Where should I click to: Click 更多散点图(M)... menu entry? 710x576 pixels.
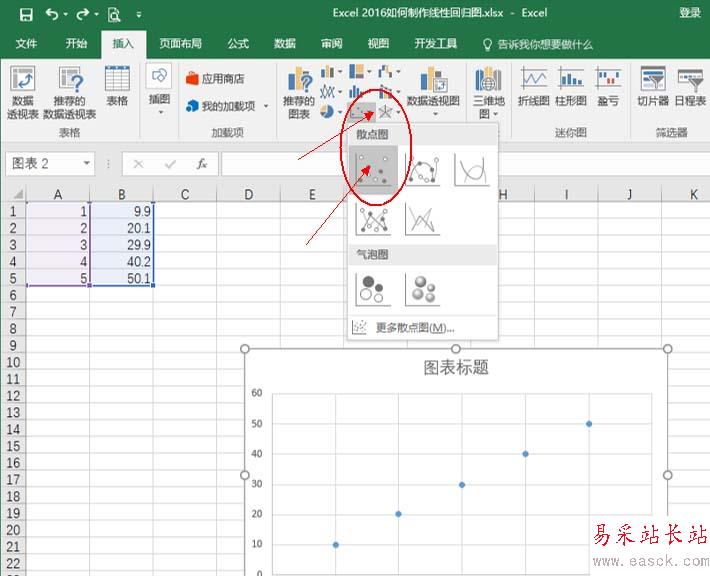tap(423, 327)
